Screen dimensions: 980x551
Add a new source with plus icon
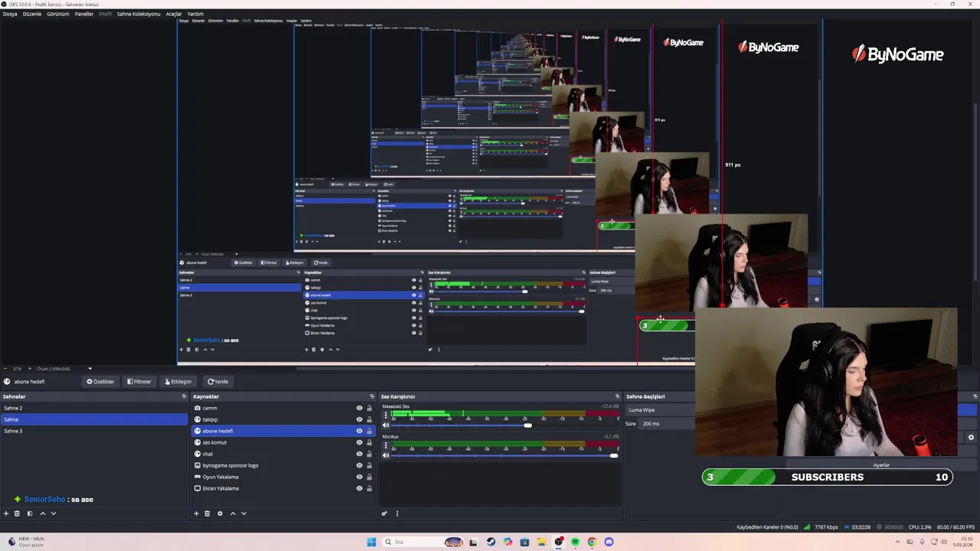click(x=196, y=514)
